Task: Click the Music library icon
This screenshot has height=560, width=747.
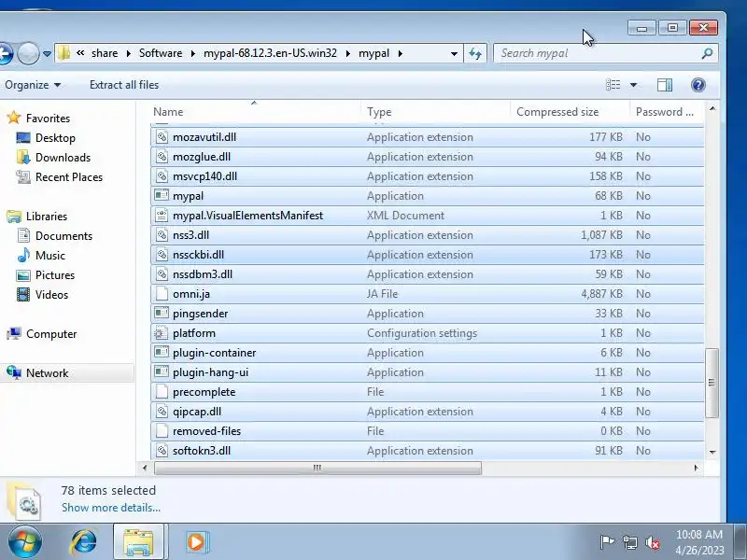Action: (x=23, y=255)
